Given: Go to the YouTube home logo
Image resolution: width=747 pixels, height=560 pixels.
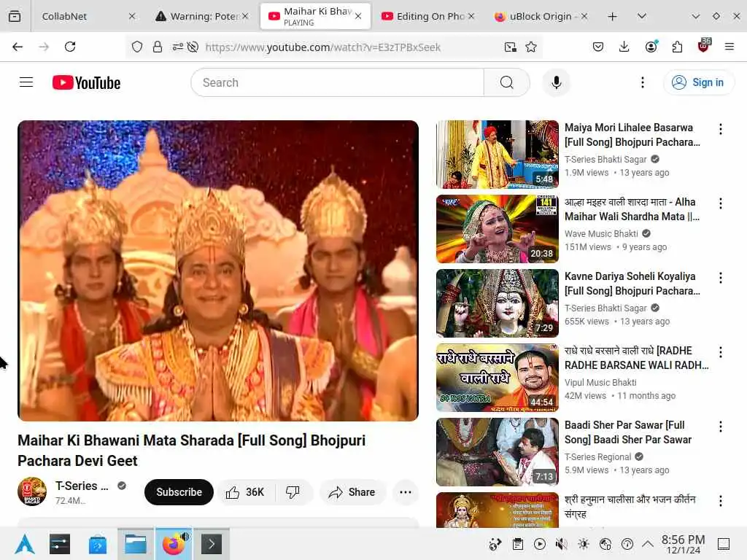Looking at the screenshot, I should pyautogui.click(x=86, y=83).
